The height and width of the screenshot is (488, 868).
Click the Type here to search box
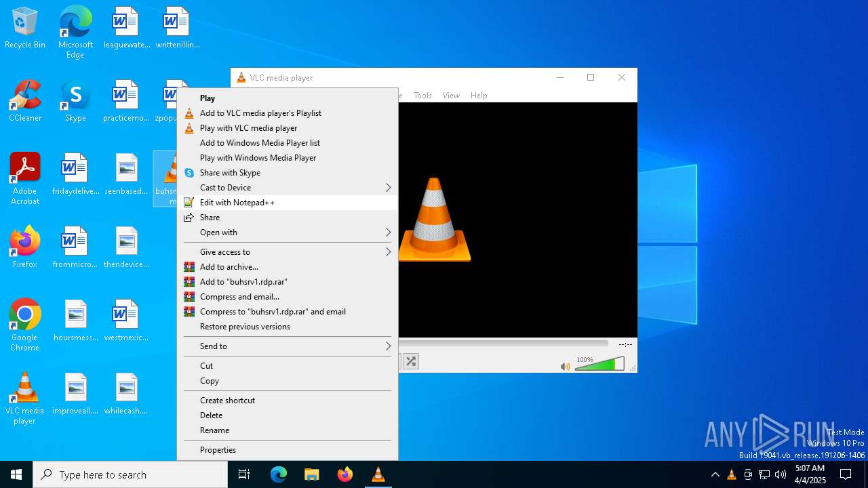(130, 474)
